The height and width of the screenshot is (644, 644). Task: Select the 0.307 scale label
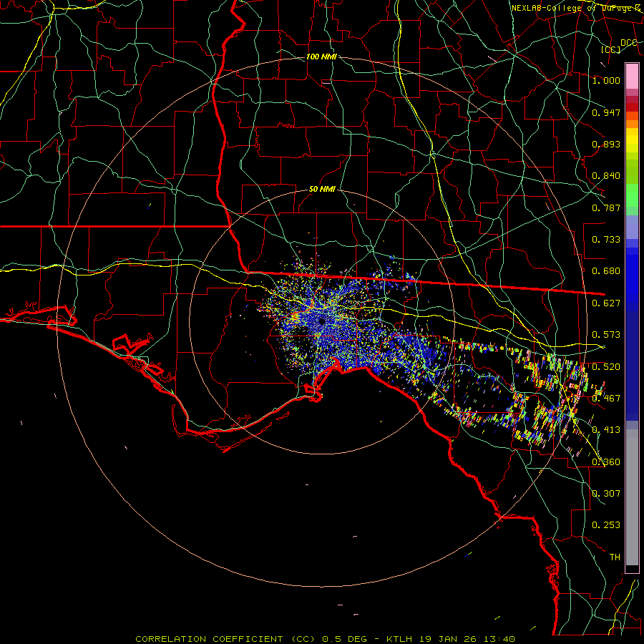[x=606, y=493]
